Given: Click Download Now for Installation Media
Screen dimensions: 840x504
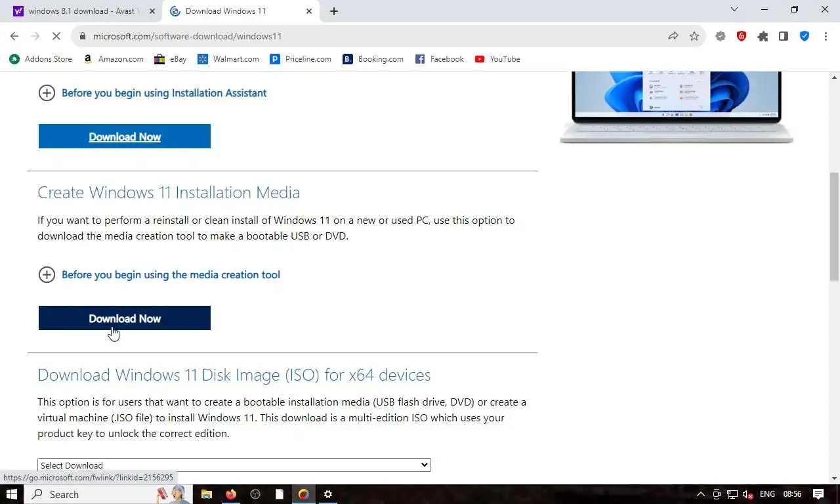Looking at the screenshot, I should [125, 318].
